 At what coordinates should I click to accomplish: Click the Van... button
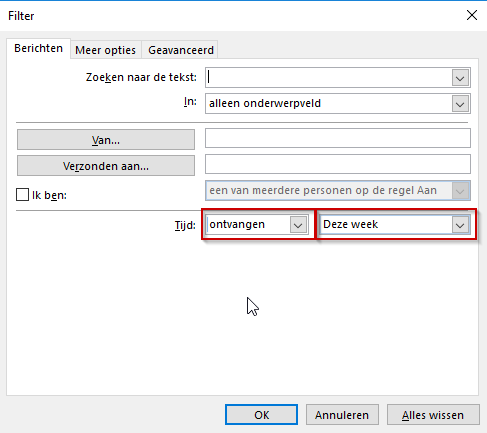coord(106,140)
